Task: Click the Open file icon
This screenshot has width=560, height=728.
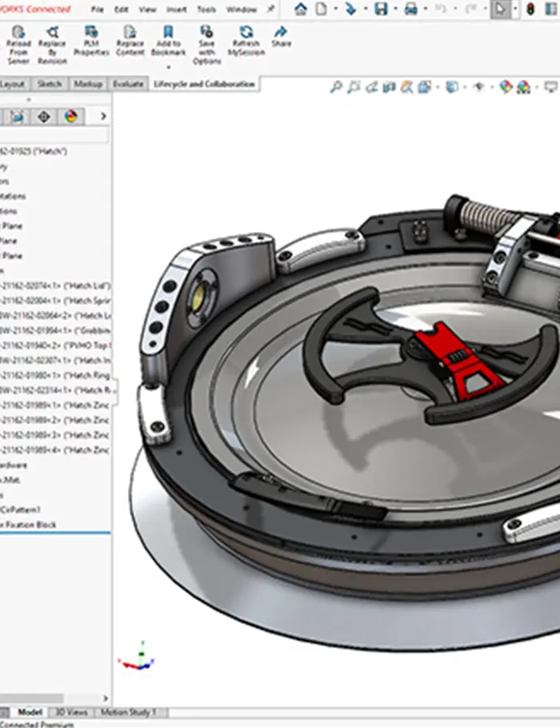Action: coord(351,8)
